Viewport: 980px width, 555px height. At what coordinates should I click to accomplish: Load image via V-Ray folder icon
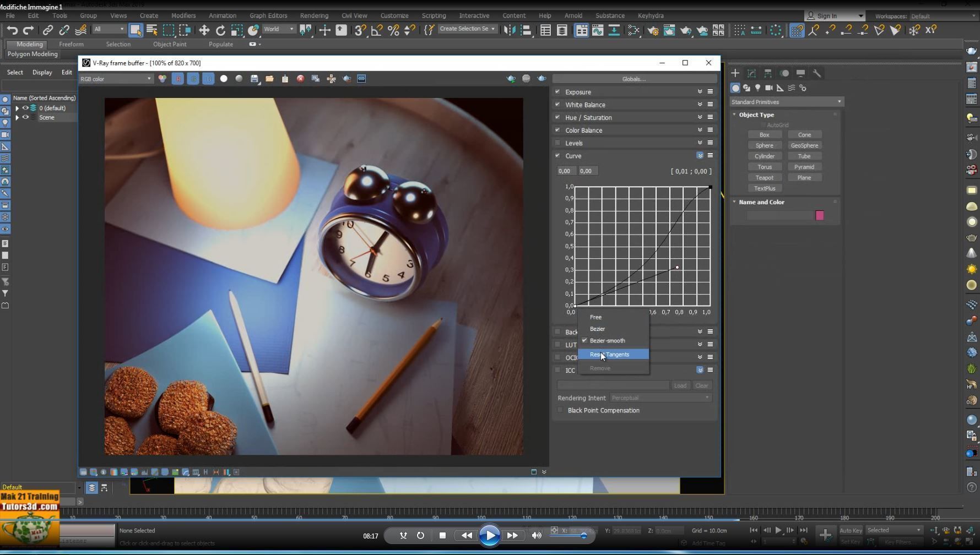coord(269,79)
